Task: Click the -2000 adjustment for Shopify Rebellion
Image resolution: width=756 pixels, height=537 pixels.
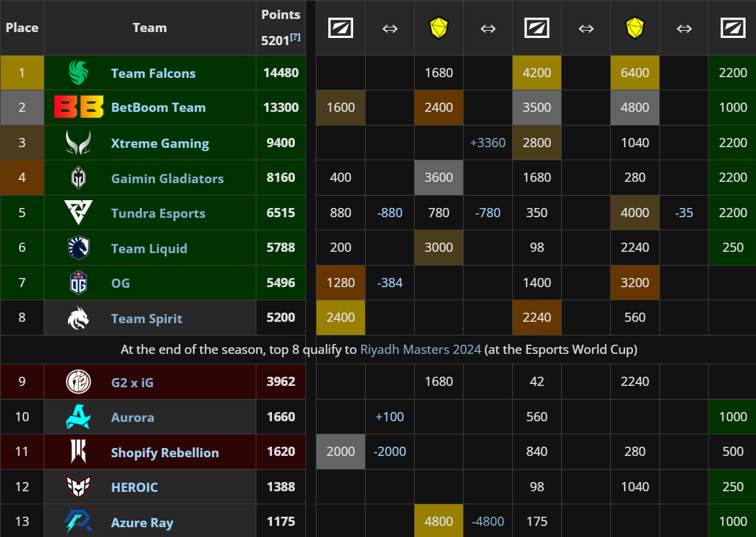Action: pyautogui.click(x=390, y=451)
